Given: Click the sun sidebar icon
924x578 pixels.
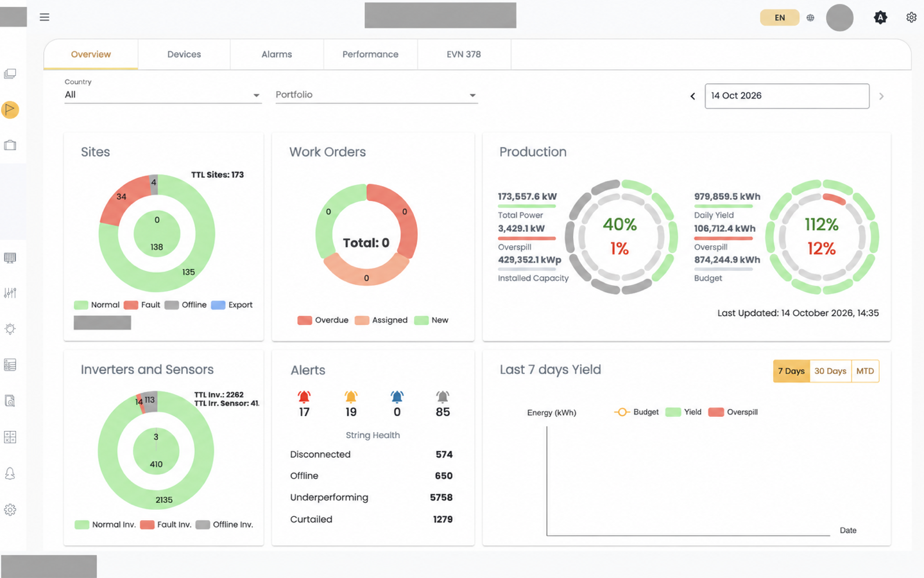Looking at the screenshot, I should click(x=10, y=329).
